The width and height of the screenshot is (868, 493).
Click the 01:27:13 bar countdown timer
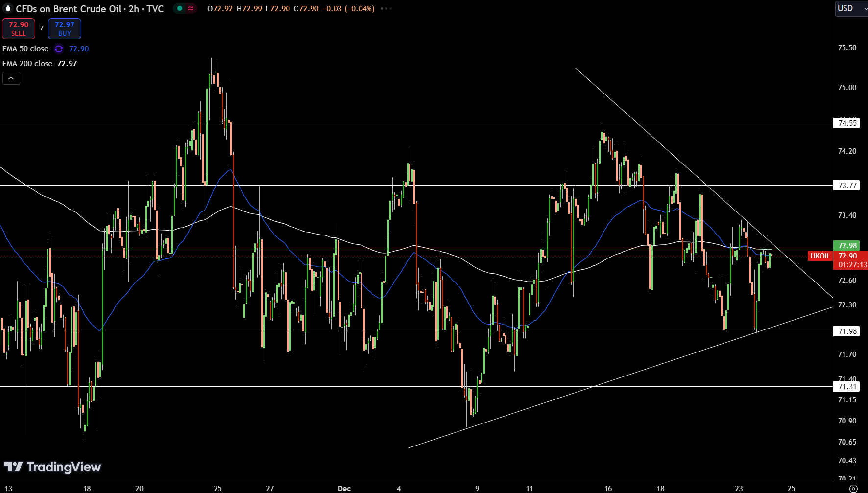852,265
